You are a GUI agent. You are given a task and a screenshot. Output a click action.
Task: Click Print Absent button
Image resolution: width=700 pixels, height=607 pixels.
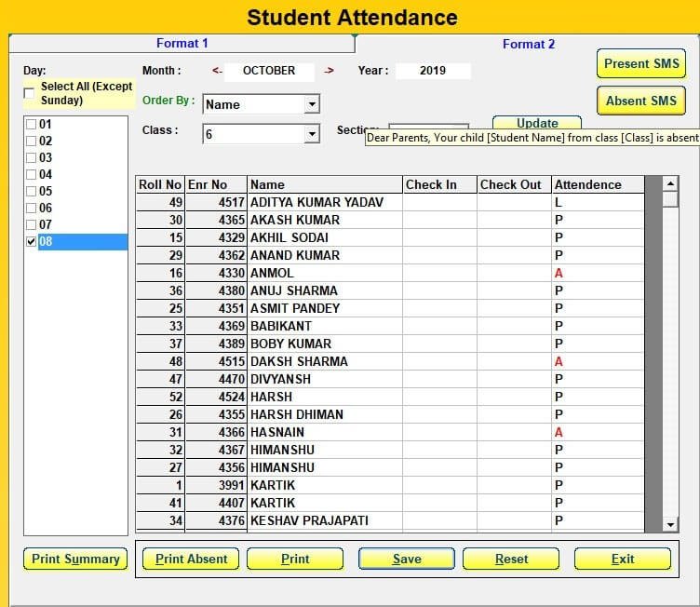click(191, 559)
